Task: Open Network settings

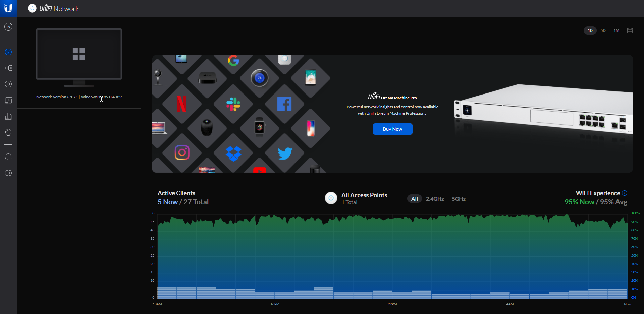Action: coord(8,173)
